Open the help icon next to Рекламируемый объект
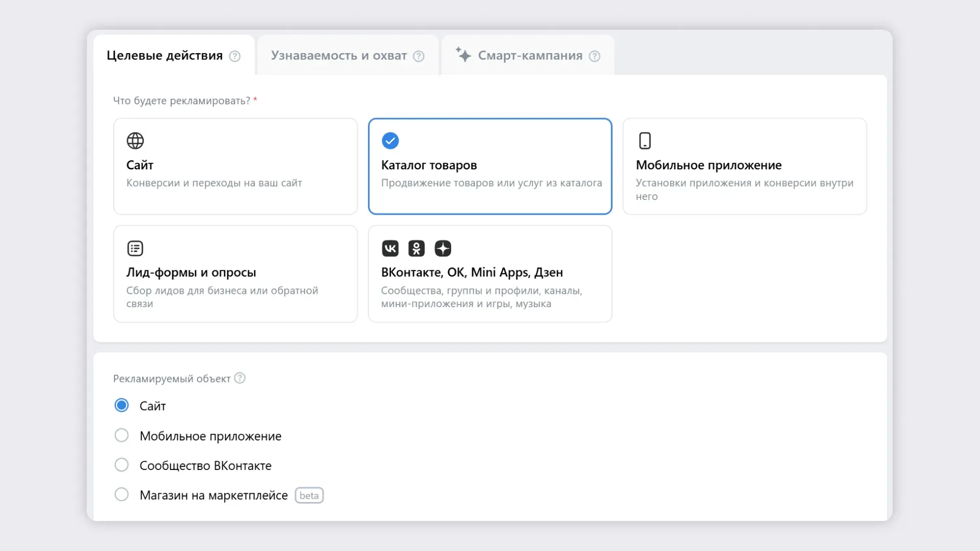 point(240,378)
